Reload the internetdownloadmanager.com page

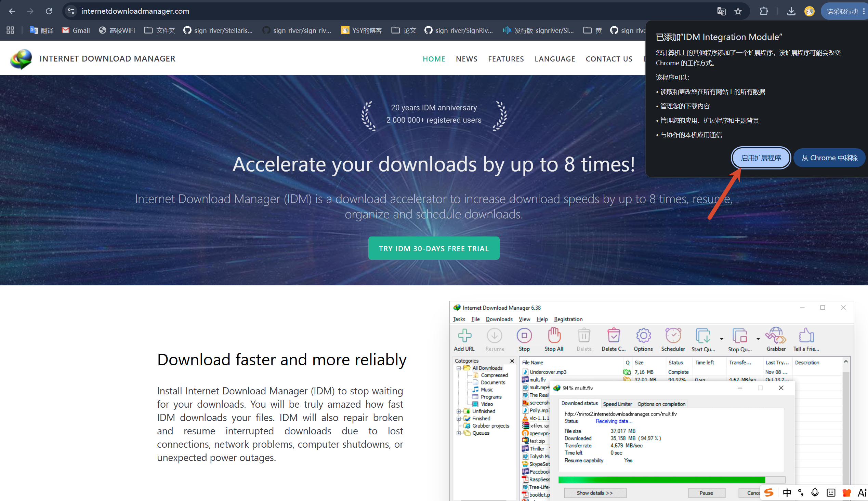(x=49, y=11)
